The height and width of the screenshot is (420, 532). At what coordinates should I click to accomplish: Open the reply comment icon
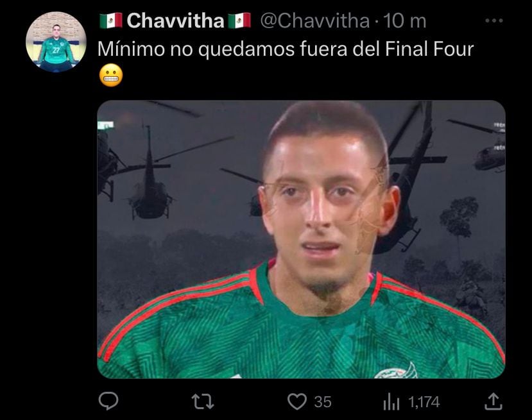coord(108,401)
